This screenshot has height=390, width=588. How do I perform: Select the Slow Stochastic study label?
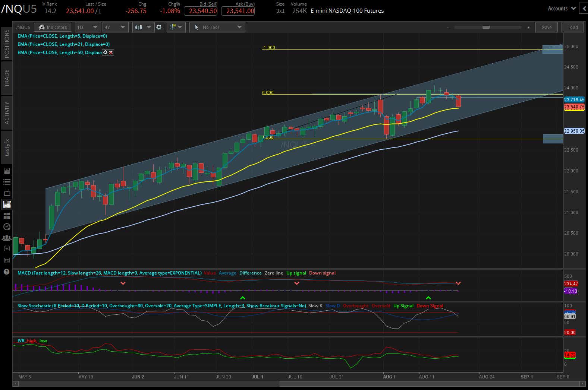coord(162,306)
